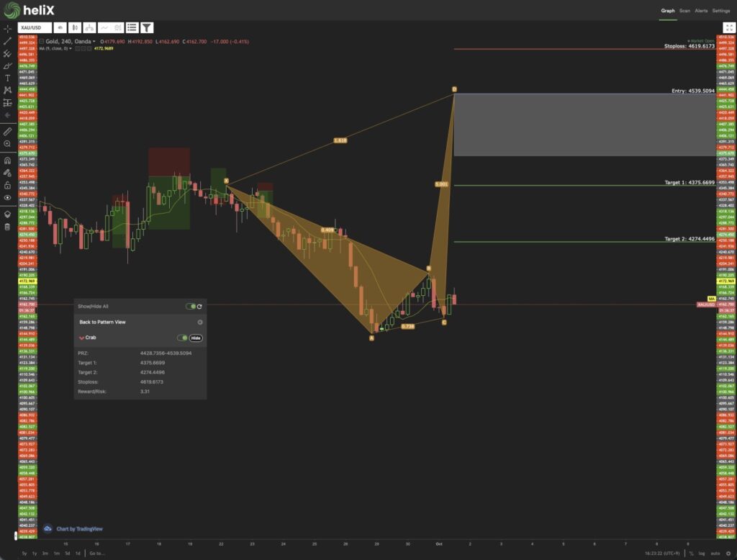Select the 1m range button
The image size is (737, 560).
[56, 554]
